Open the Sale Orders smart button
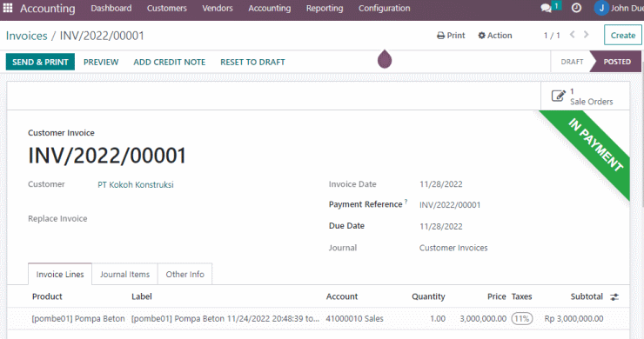This screenshot has height=339, width=644. (585, 96)
